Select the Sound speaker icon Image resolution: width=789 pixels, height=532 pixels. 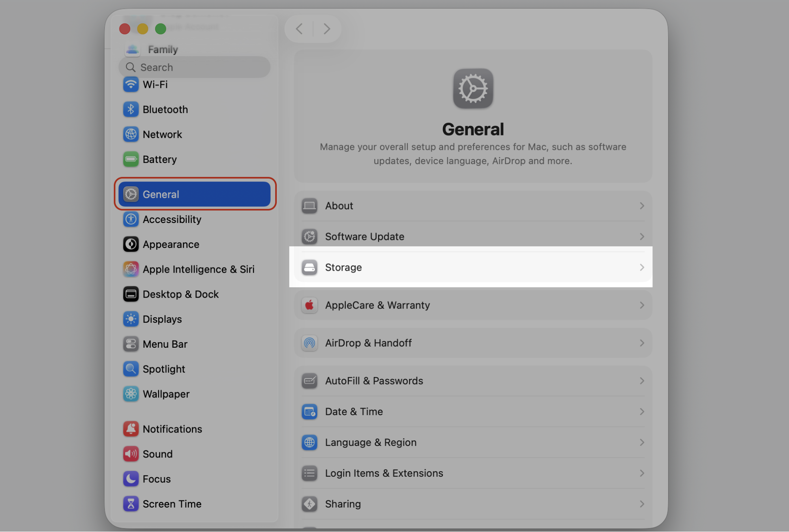pyautogui.click(x=131, y=454)
